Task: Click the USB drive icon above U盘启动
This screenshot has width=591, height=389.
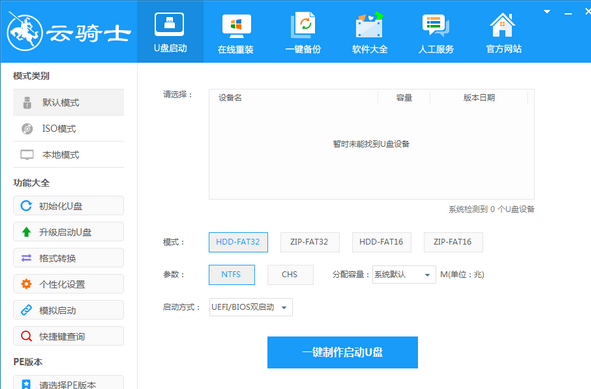Action: (169, 24)
